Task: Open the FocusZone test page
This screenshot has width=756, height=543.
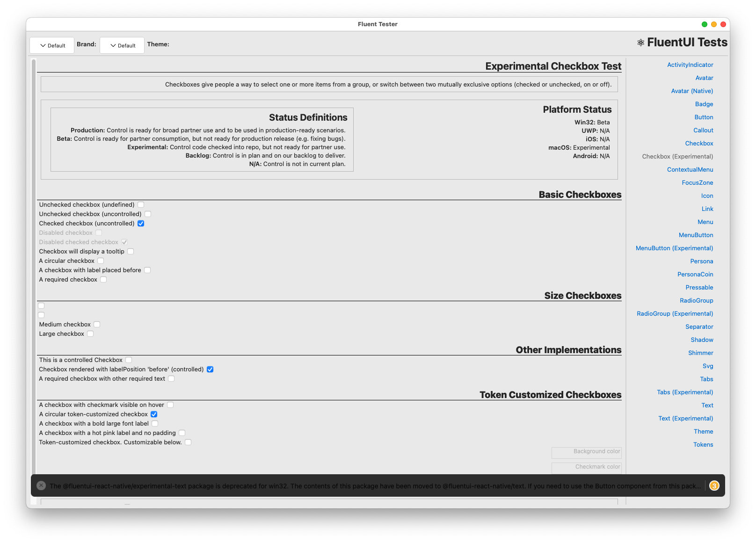Action: 698,182
